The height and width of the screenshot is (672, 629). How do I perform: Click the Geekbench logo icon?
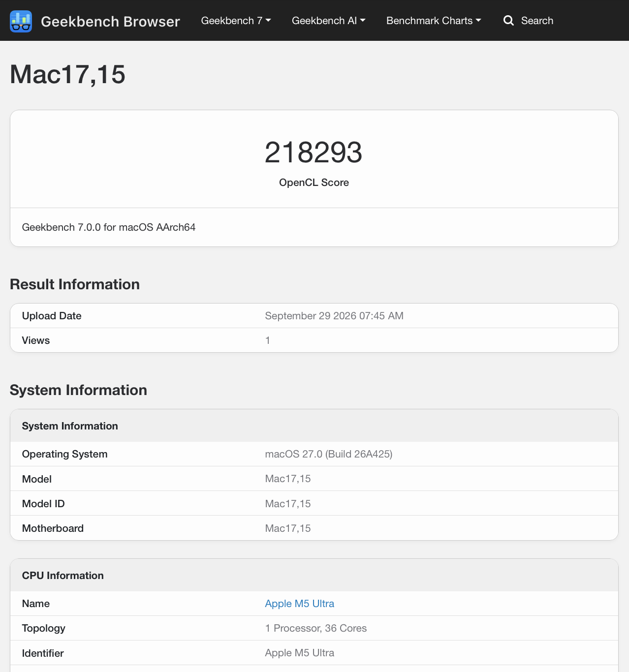21,21
